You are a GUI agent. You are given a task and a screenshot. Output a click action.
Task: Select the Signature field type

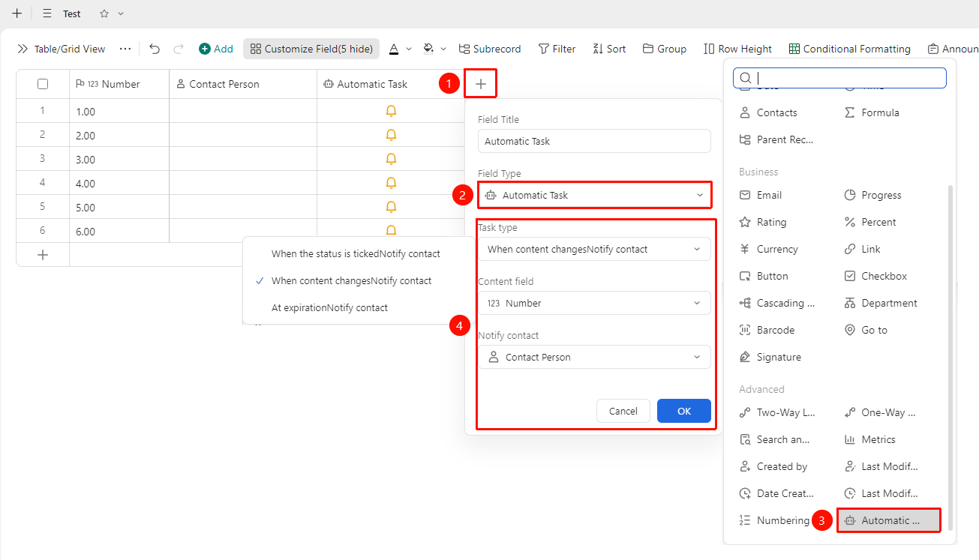click(x=770, y=357)
